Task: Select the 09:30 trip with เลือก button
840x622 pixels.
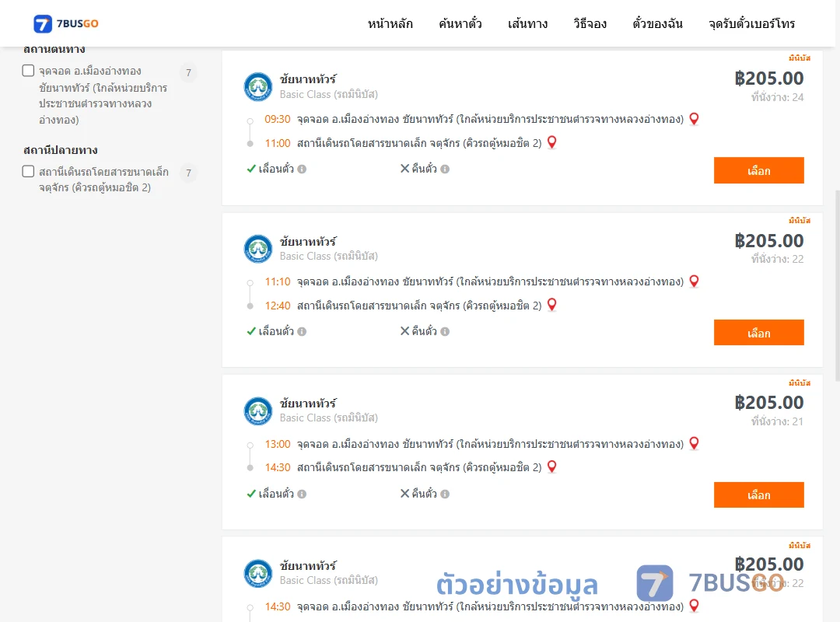Action: (x=758, y=170)
